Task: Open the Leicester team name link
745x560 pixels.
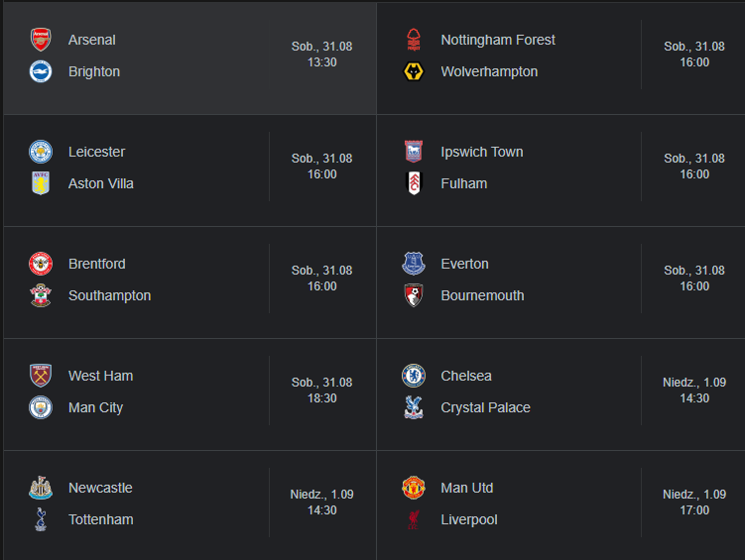Action: 97,152
